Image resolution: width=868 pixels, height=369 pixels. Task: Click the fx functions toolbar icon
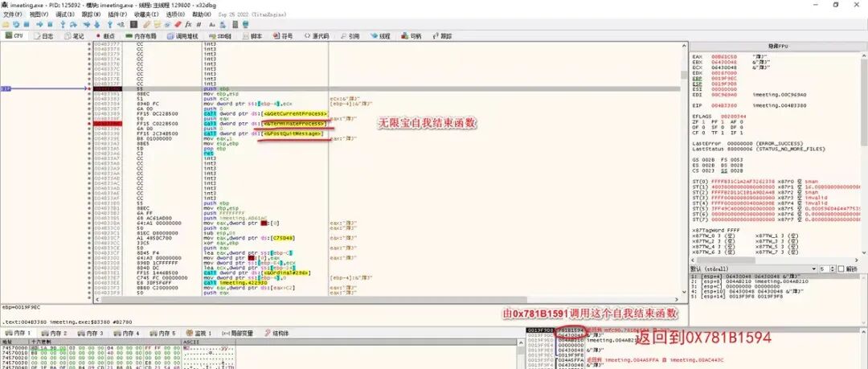point(188,24)
